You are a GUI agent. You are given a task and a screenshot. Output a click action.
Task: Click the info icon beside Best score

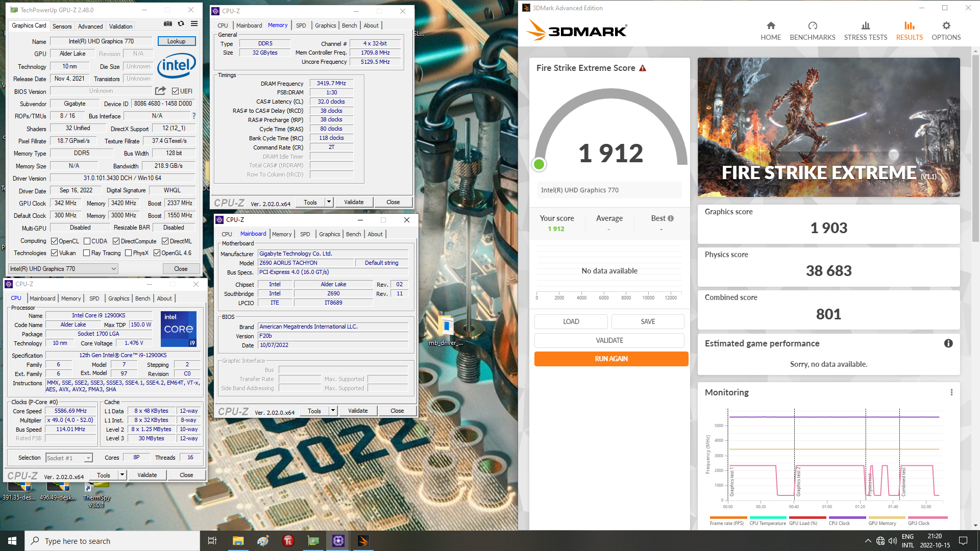(x=671, y=218)
